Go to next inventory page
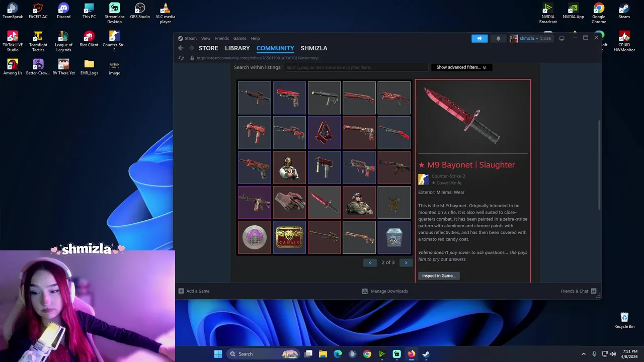 [x=406, y=262]
